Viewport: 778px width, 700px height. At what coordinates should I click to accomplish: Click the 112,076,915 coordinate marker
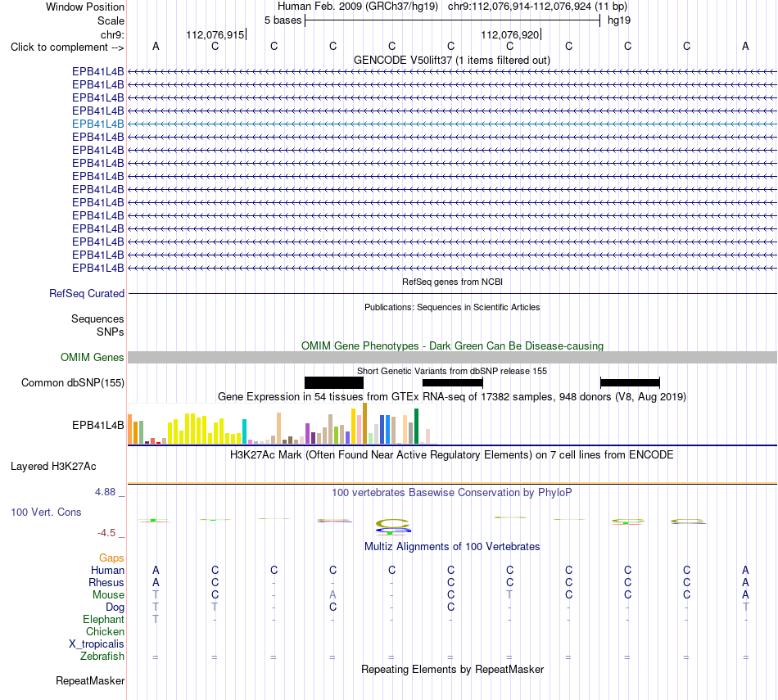215,34
